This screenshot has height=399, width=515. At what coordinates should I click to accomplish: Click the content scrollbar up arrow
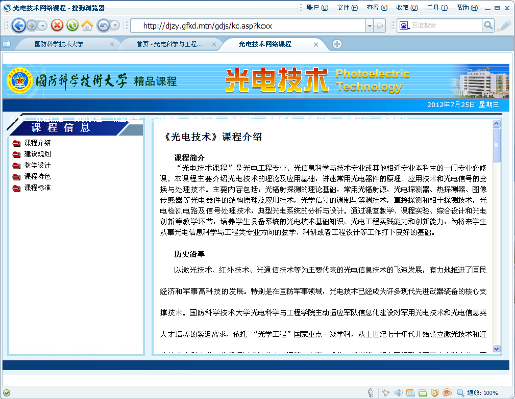496,124
